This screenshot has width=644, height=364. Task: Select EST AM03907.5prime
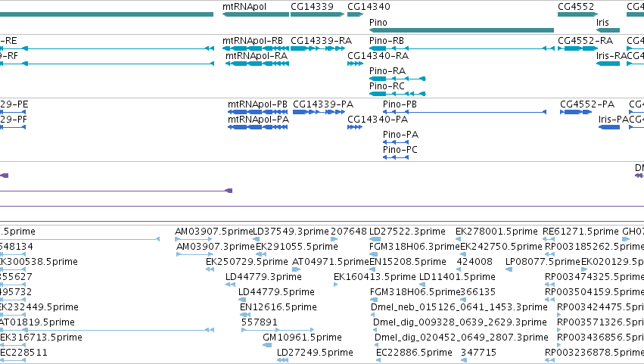(213, 232)
